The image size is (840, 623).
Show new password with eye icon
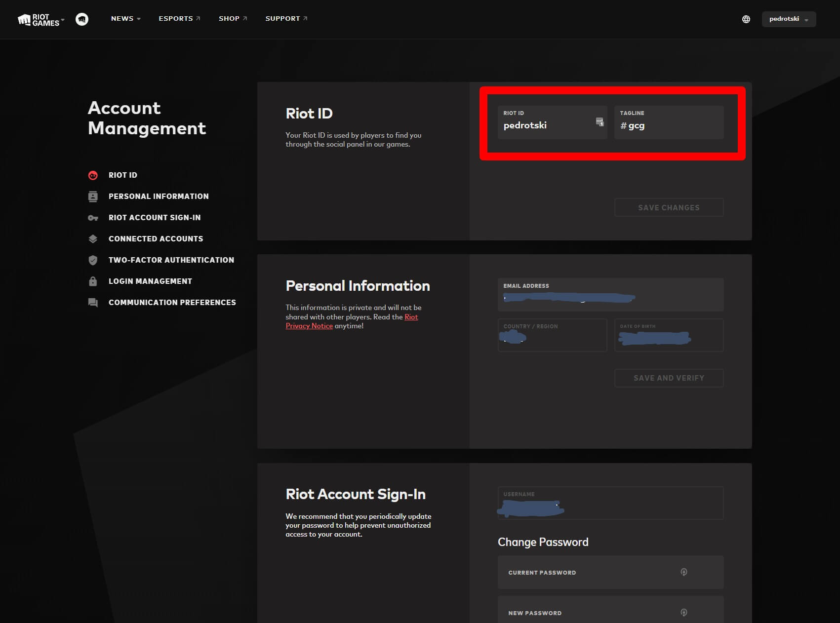[684, 613]
